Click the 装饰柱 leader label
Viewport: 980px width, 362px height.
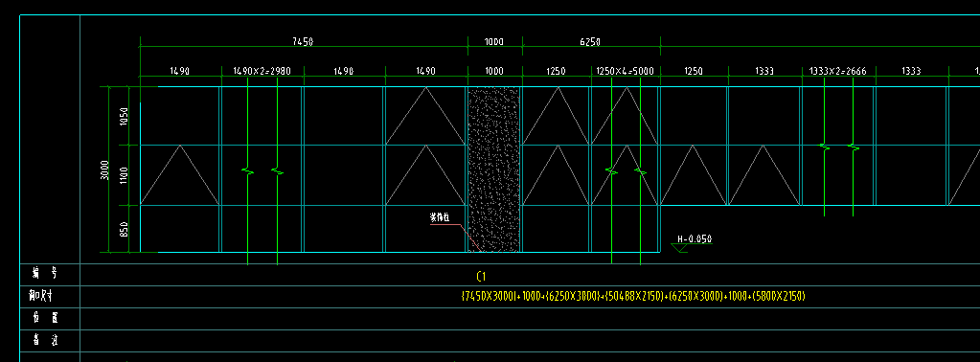click(x=440, y=217)
